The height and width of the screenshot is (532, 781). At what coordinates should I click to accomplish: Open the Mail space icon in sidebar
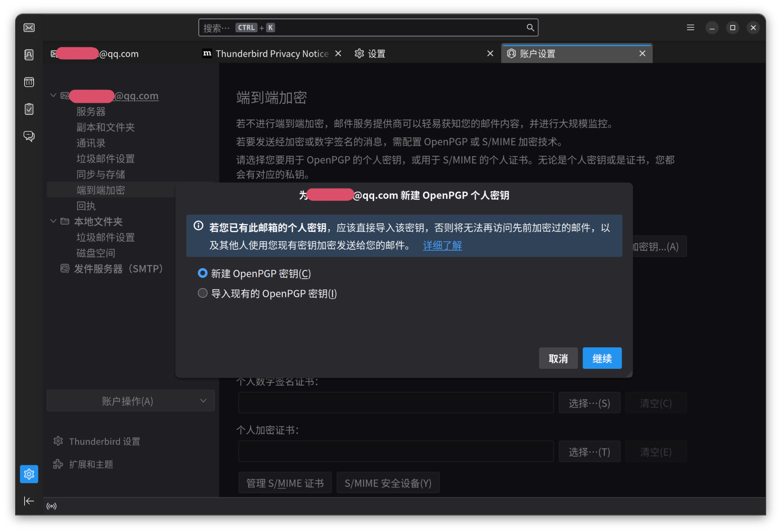29,28
